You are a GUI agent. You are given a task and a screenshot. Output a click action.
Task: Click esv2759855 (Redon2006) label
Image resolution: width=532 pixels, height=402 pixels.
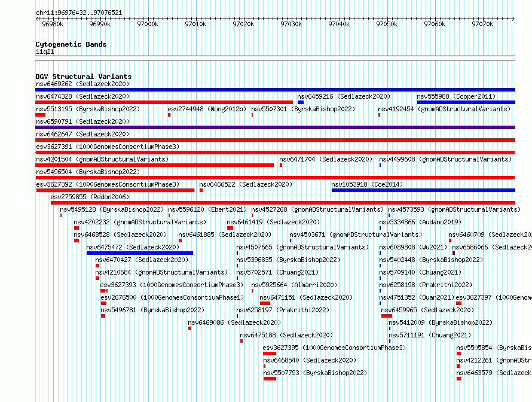(x=90, y=197)
